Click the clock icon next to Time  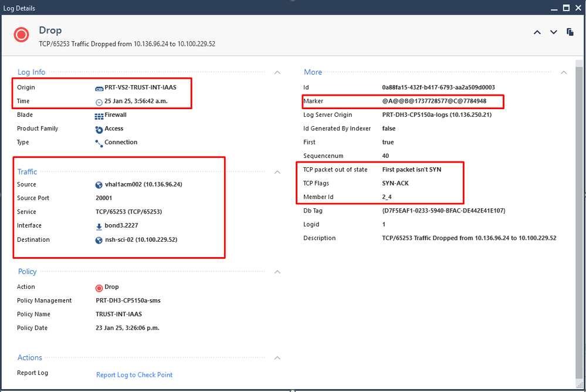(x=99, y=102)
